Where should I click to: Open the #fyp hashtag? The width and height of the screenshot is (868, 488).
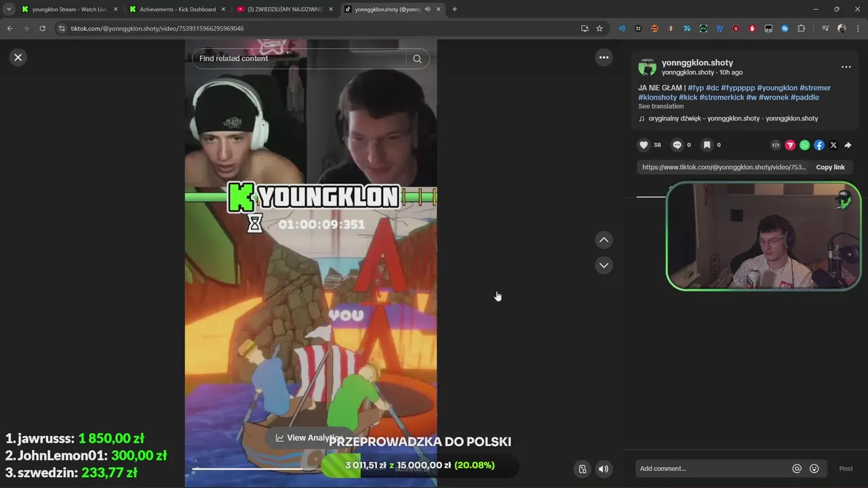tap(695, 88)
